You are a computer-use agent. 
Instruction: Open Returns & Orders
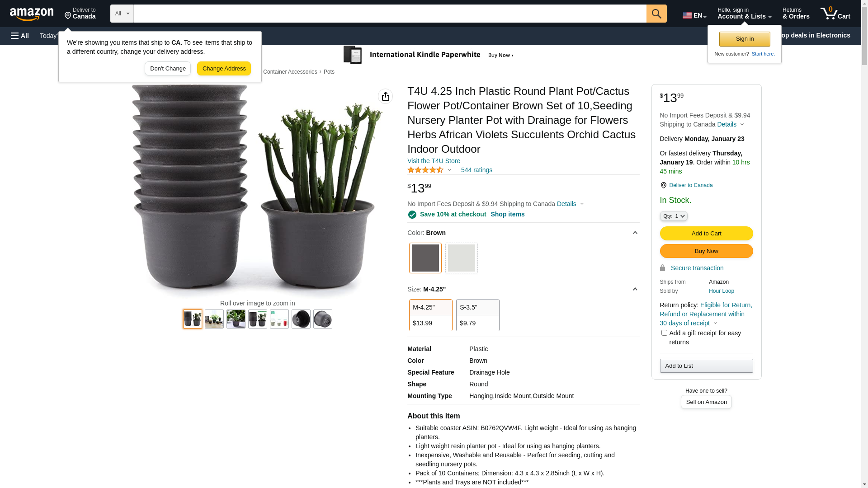point(796,14)
